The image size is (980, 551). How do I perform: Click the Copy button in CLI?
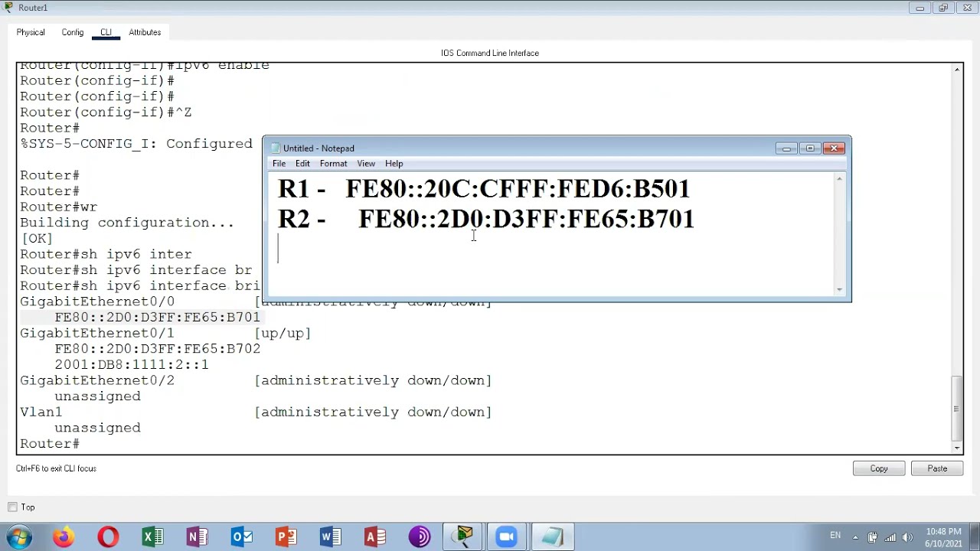(879, 468)
